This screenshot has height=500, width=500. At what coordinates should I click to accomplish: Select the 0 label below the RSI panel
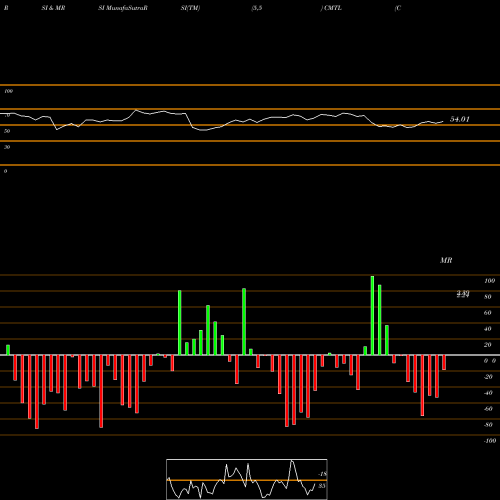pyautogui.click(x=5, y=171)
